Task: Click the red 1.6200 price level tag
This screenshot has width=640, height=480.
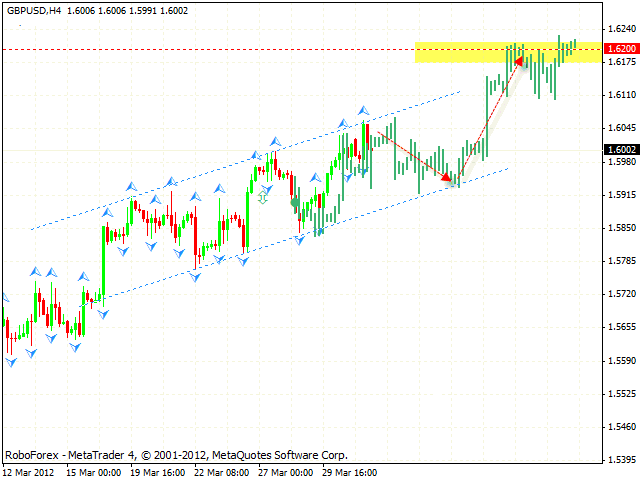Action: pyautogui.click(x=619, y=48)
